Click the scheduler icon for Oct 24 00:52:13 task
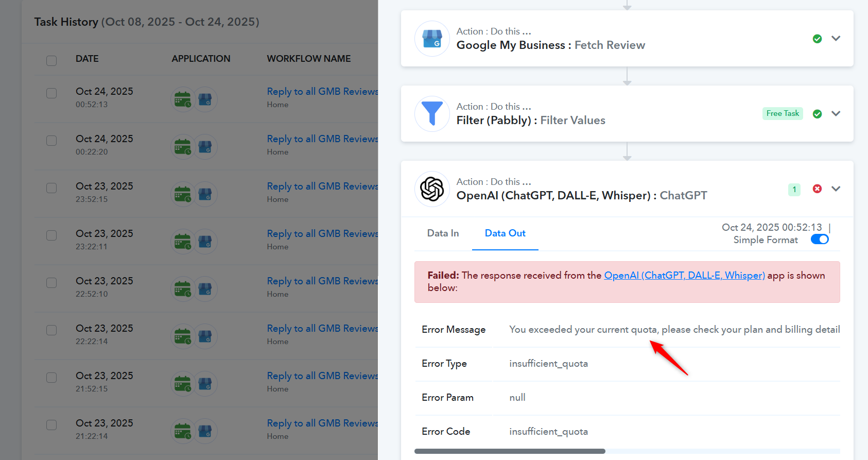 183,99
